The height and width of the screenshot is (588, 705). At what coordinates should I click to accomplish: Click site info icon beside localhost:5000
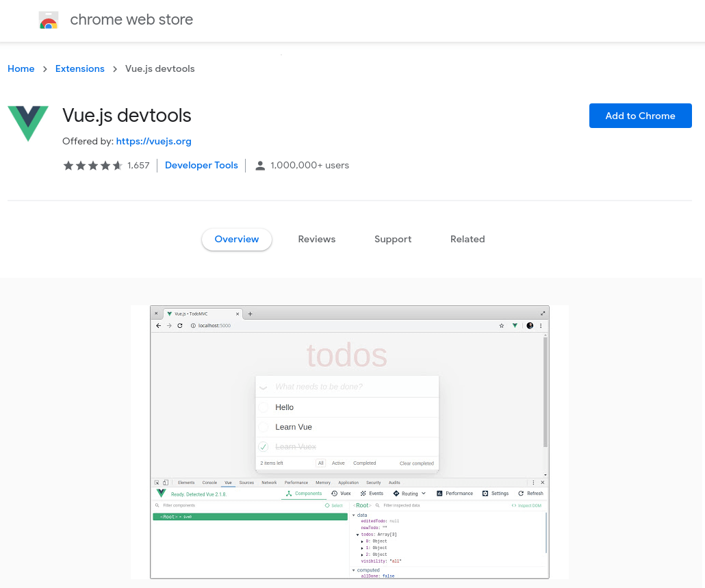(193, 325)
